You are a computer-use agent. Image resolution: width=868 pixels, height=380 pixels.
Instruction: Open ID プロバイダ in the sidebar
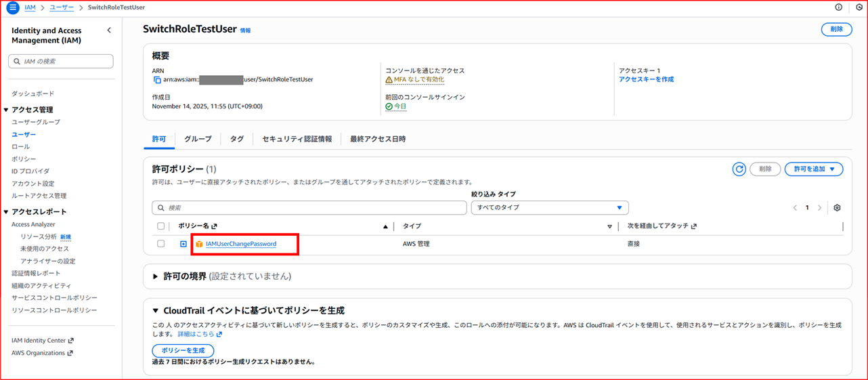30,171
